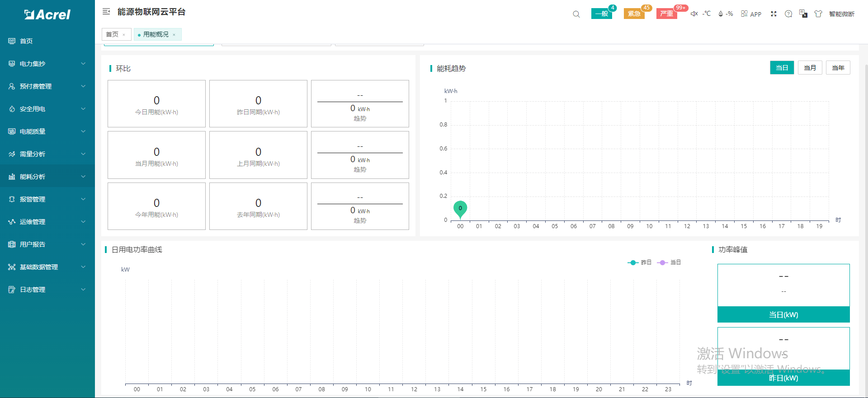
Task: Select 当年 for the energy trend
Action: (x=838, y=68)
